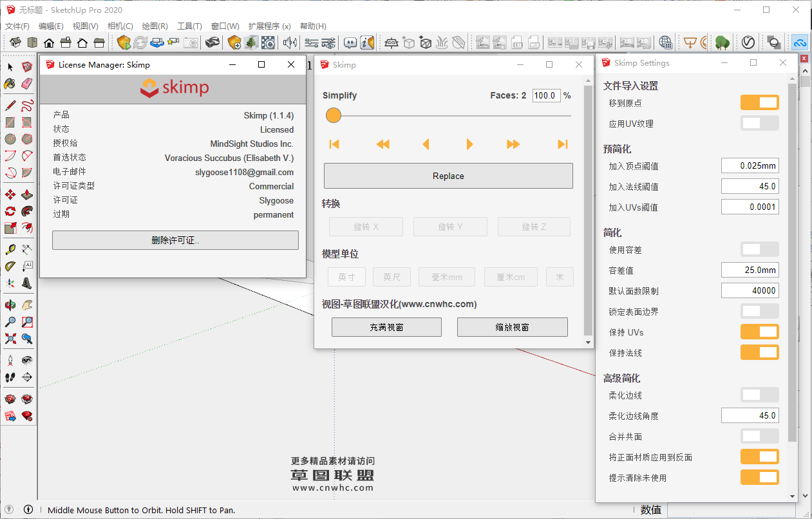Enable the 应用UV纹理 switch
This screenshot has width=812, height=519.
click(760, 123)
